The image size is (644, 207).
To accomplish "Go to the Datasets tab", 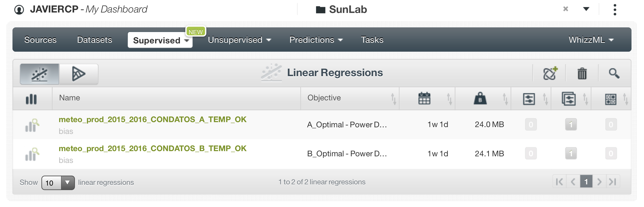I will (95, 40).
